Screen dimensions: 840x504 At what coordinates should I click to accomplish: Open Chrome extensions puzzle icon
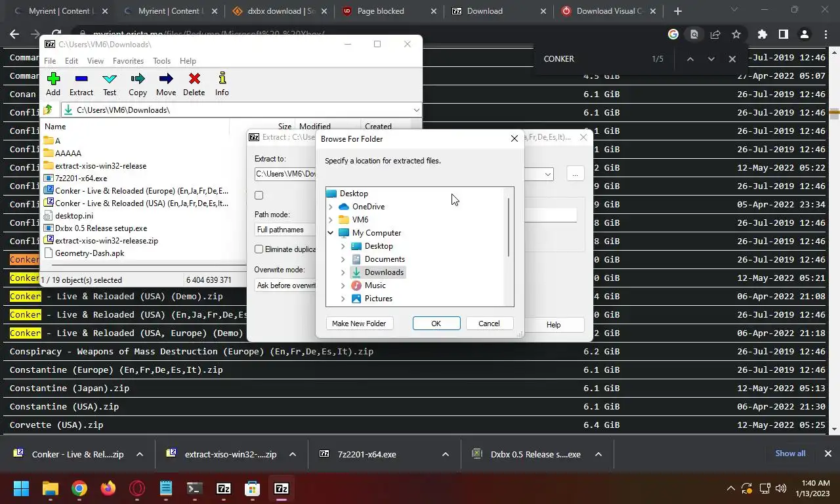click(762, 34)
